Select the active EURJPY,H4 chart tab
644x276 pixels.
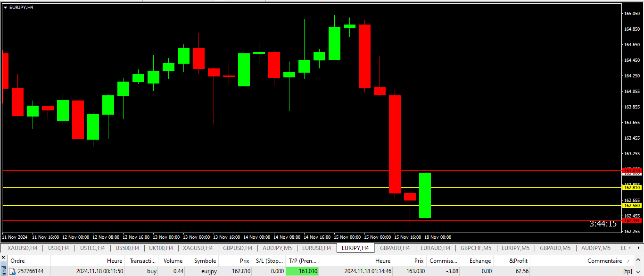point(355,248)
